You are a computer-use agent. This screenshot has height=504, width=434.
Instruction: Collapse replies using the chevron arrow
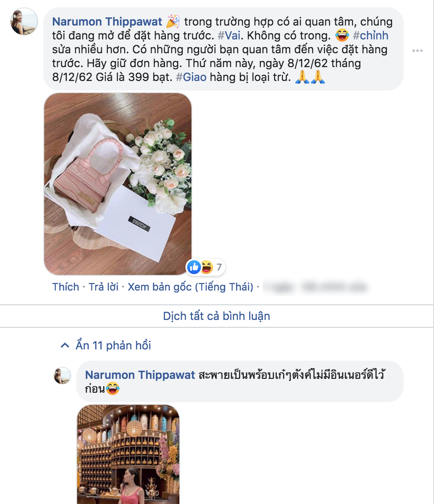coord(65,346)
